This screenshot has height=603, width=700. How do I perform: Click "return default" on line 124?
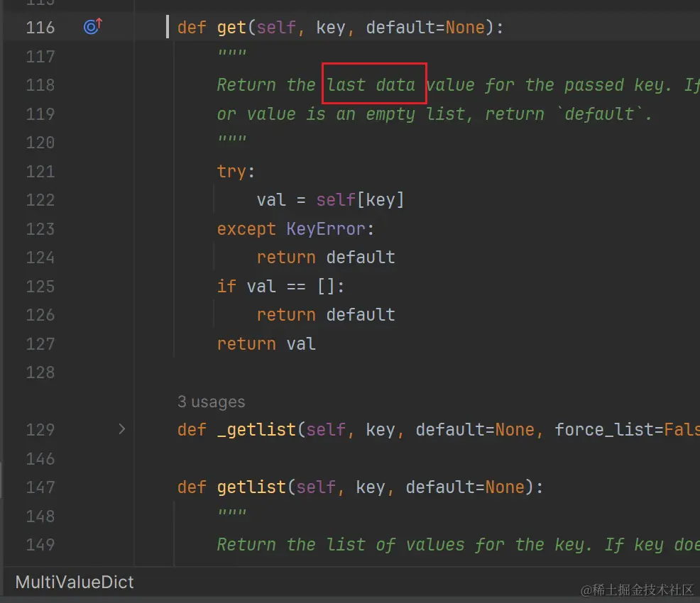click(x=326, y=258)
